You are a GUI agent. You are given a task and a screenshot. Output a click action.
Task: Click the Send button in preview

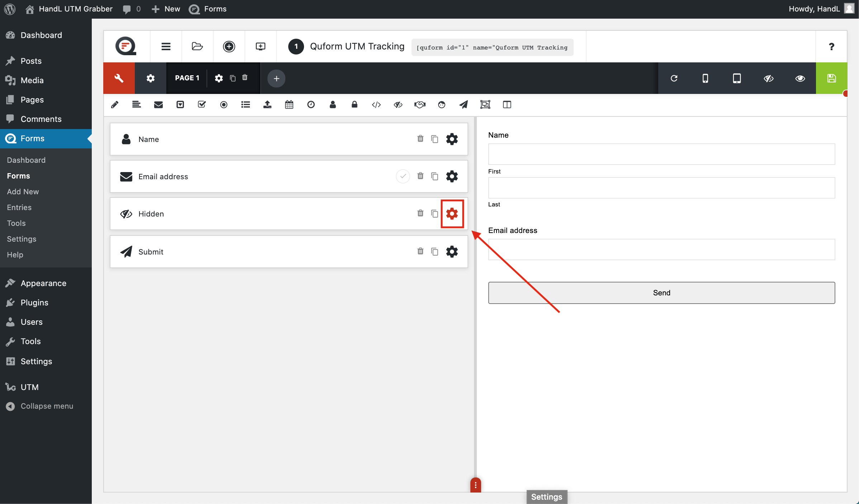(661, 293)
